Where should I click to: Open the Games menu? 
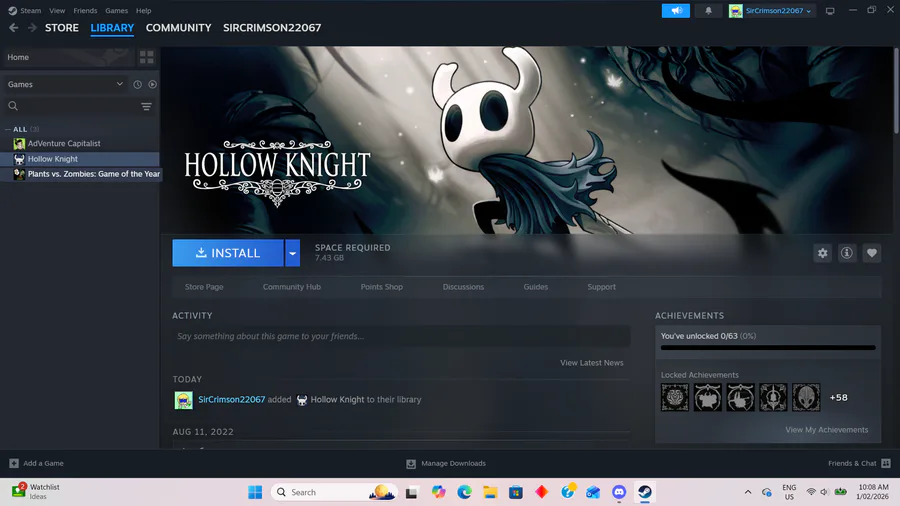pyautogui.click(x=117, y=10)
